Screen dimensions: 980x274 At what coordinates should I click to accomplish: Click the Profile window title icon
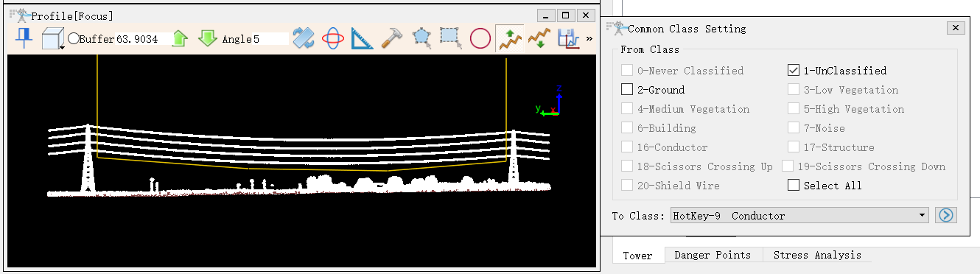pyautogui.click(x=20, y=15)
